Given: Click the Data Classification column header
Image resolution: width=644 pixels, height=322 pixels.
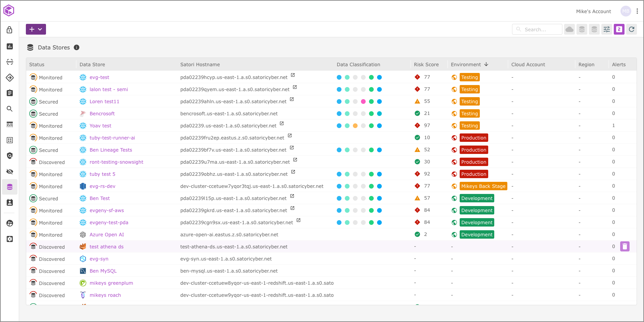Looking at the screenshot, I should pos(358,65).
